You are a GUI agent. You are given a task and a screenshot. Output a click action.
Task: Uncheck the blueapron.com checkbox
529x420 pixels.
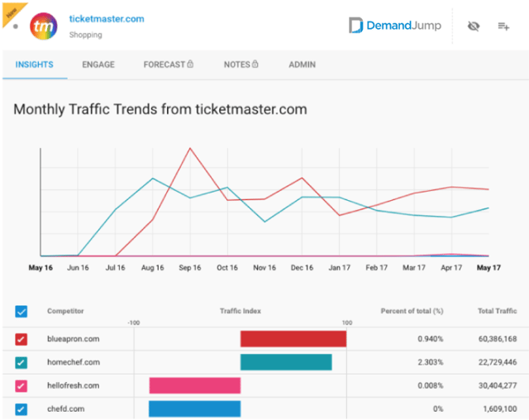[21, 339]
